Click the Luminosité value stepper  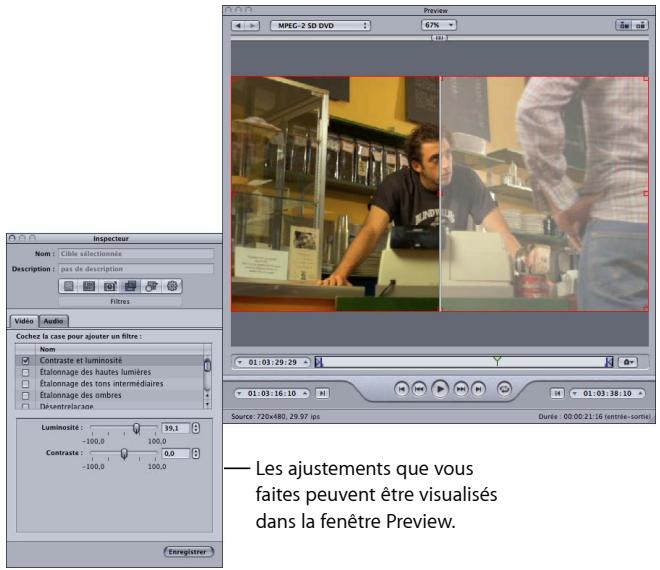(196, 428)
